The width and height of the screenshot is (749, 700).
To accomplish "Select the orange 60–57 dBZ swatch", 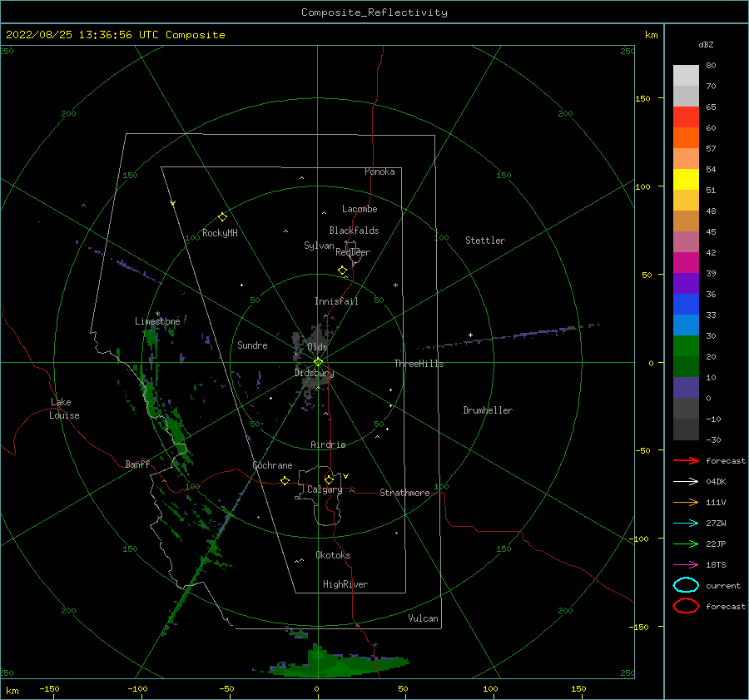I will pos(686,138).
